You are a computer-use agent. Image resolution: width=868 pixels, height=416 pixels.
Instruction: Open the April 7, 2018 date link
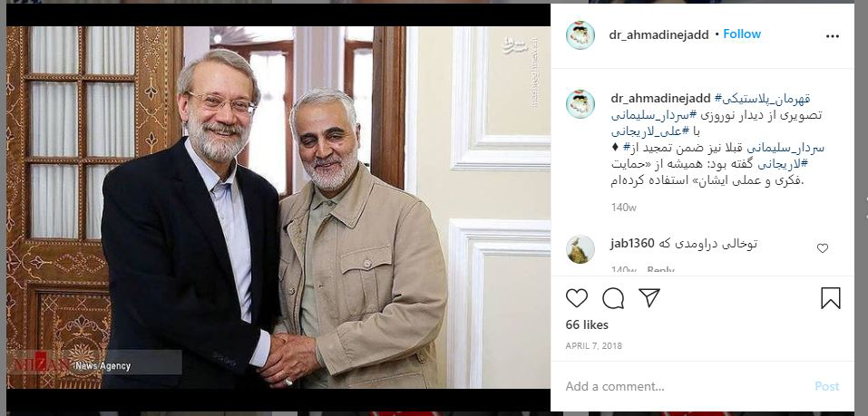pyautogui.click(x=593, y=345)
